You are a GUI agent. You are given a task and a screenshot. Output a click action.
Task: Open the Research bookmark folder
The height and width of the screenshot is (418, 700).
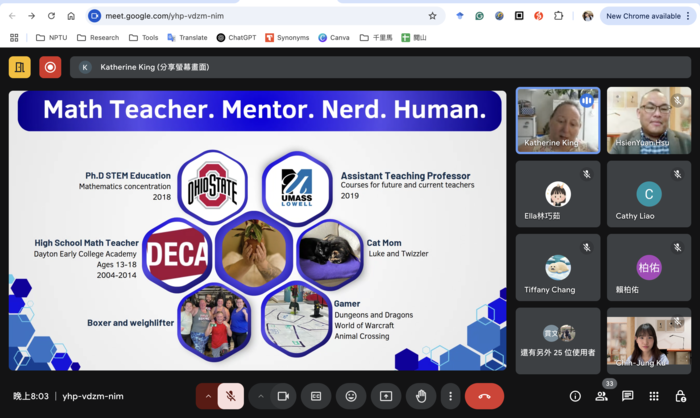pos(98,38)
